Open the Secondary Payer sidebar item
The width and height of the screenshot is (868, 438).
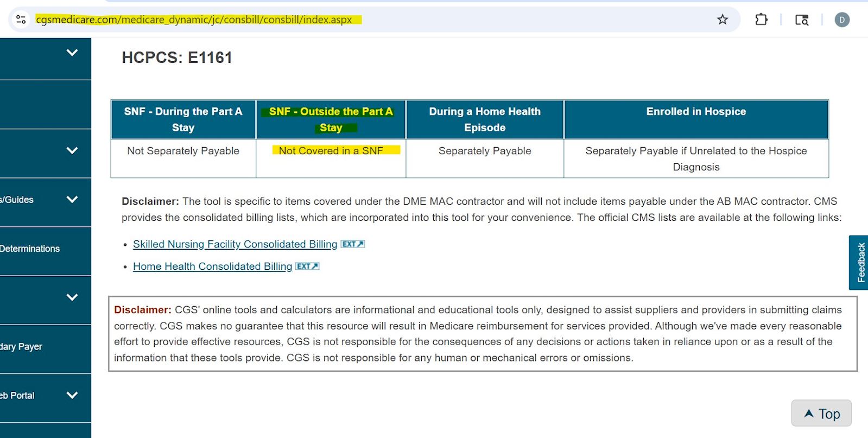21,346
